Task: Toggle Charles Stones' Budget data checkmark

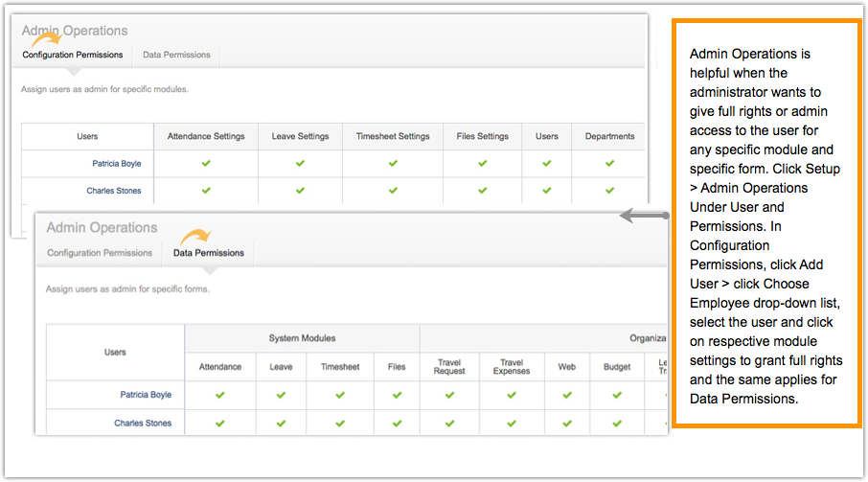Action: click(x=617, y=423)
